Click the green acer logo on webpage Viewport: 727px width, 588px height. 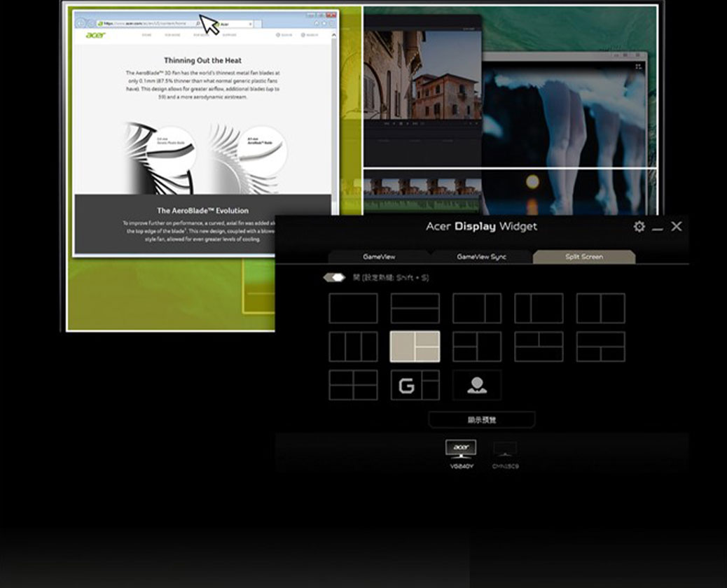(x=95, y=35)
